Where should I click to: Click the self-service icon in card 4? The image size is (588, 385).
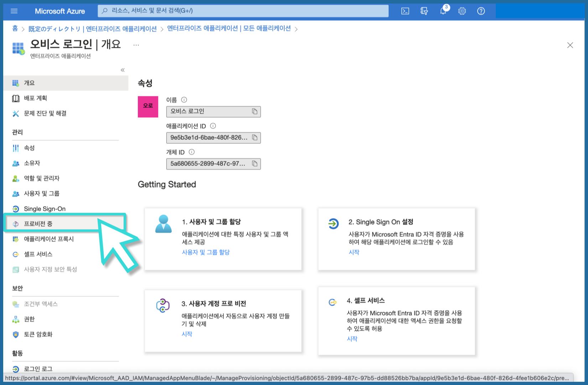click(333, 303)
